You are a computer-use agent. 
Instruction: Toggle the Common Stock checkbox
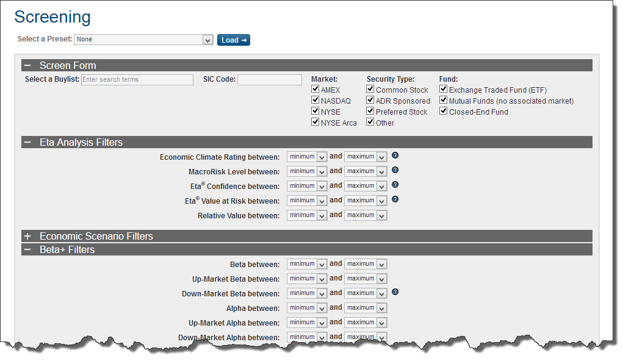[370, 90]
